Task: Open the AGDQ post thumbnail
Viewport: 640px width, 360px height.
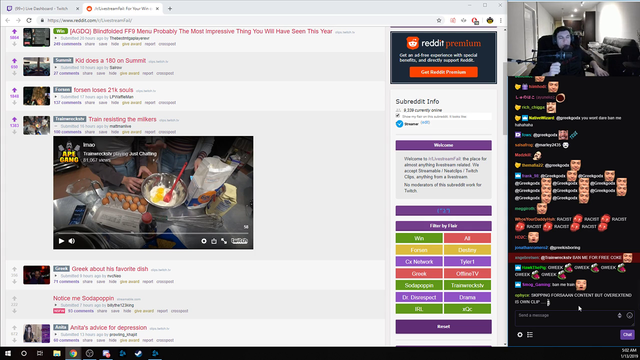Action: point(36,38)
